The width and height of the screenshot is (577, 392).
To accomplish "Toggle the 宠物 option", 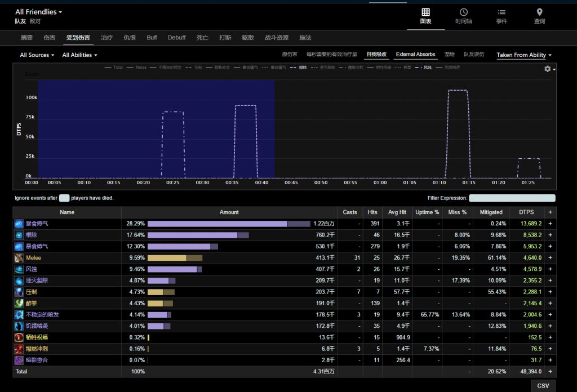I will [x=449, y=54].
